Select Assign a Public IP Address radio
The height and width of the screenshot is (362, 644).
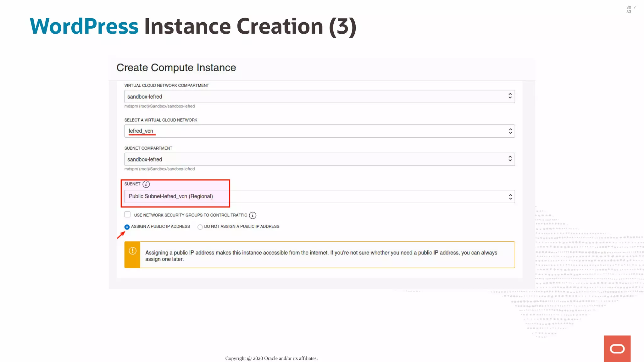[127, 227]
